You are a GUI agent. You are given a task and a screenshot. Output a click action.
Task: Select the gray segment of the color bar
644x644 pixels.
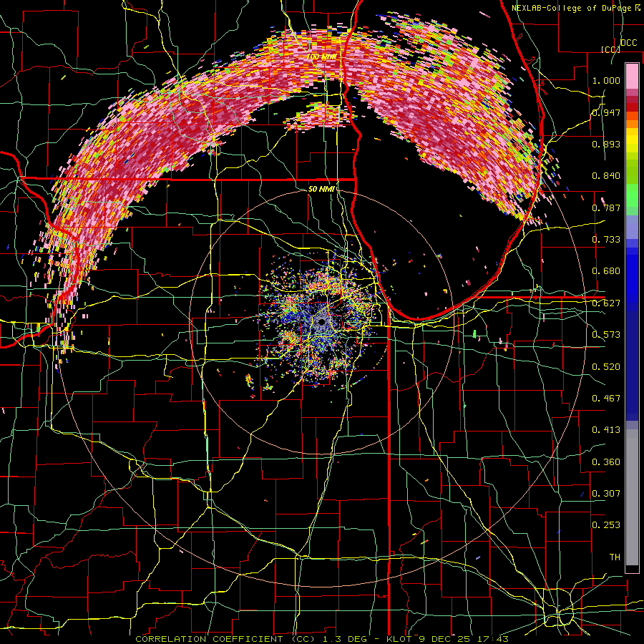[x=632, y=497]
